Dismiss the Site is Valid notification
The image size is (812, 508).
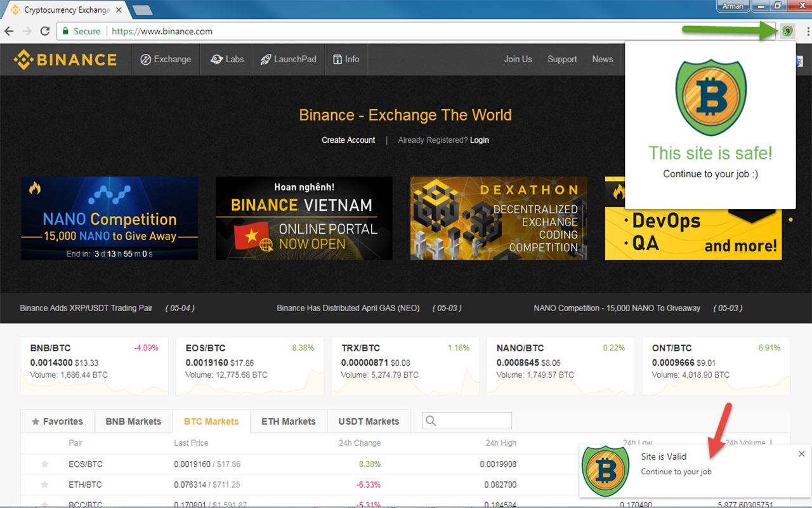pyautogui.click(x=802, y=453)
